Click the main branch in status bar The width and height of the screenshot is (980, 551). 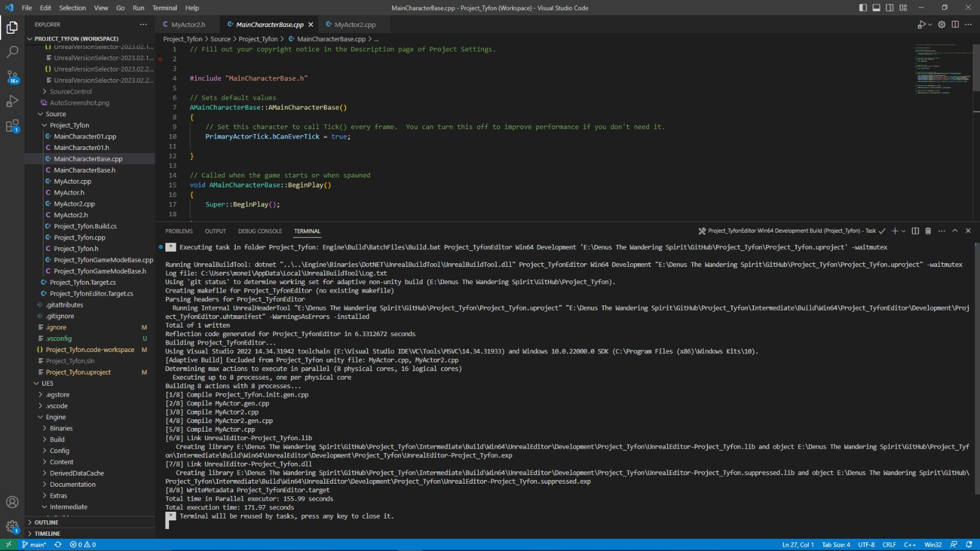coord(34,544)
